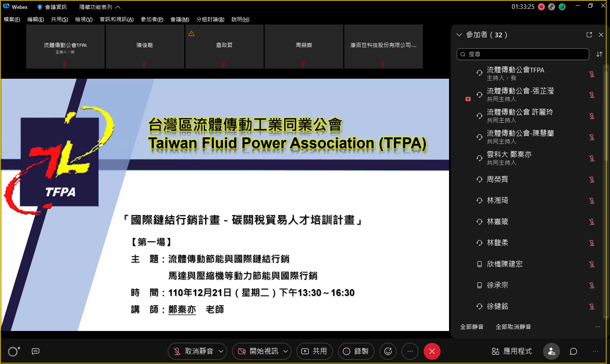Collapse menu bar via 隱藏功能表列
The width and height of the screenshot is (610, 364).
point(100,7)
